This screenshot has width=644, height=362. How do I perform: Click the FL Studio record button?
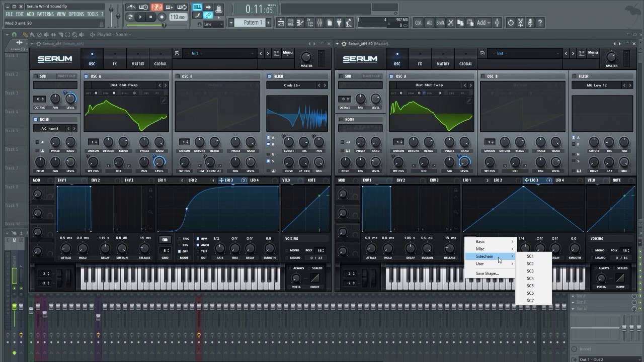(x=162, y=17)
